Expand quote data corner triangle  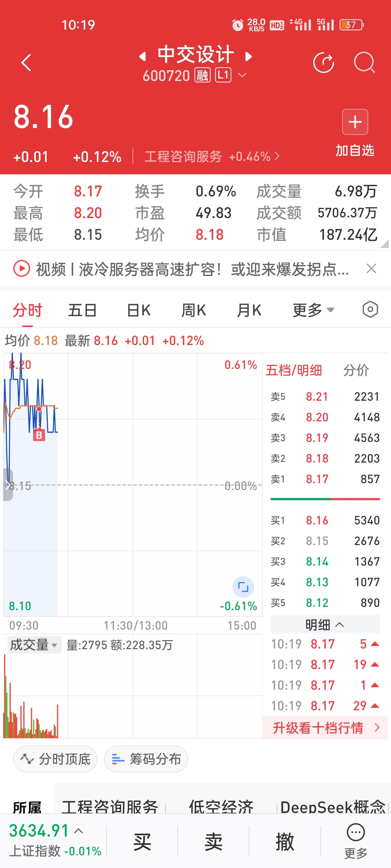384,244
